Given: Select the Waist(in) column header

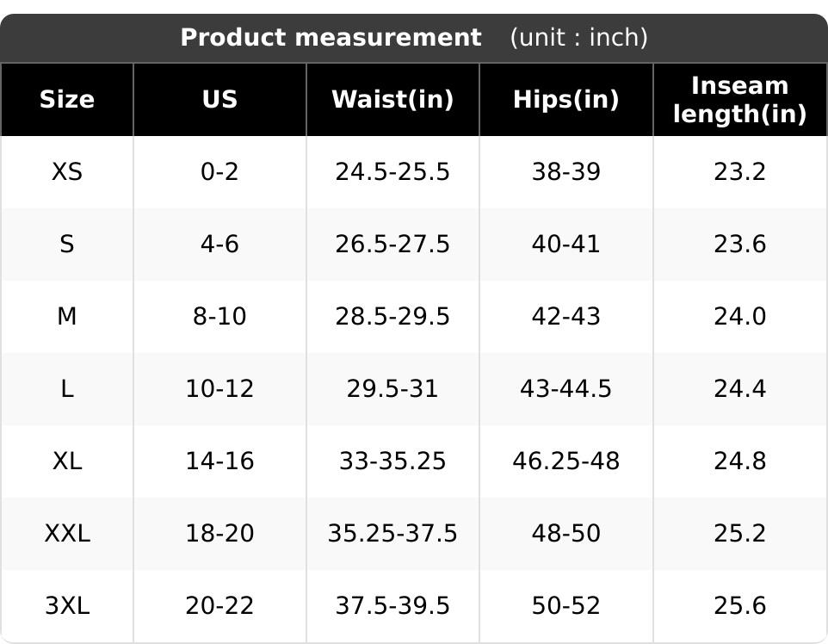Looking at the screenshot, I should click(x=392, y=99).
